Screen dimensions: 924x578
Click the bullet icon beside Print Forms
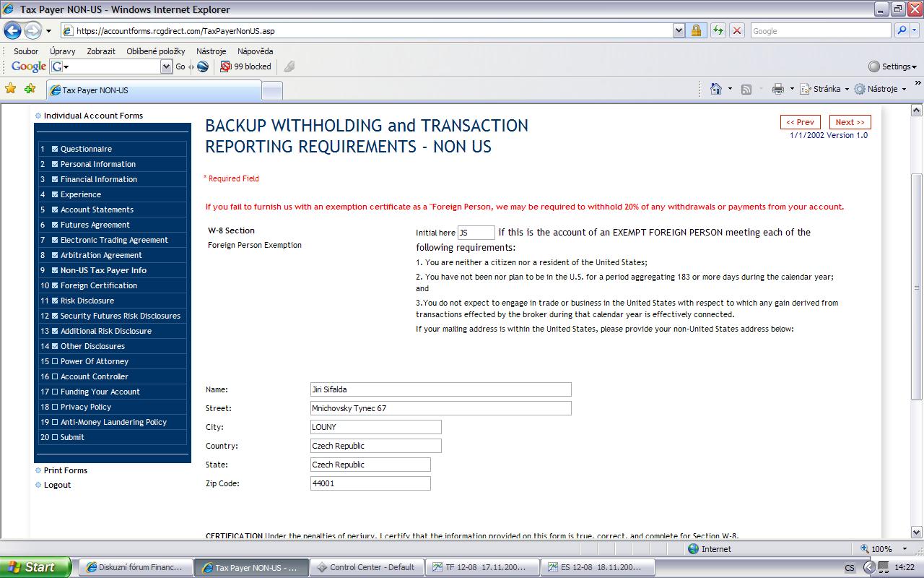point(38,470)
